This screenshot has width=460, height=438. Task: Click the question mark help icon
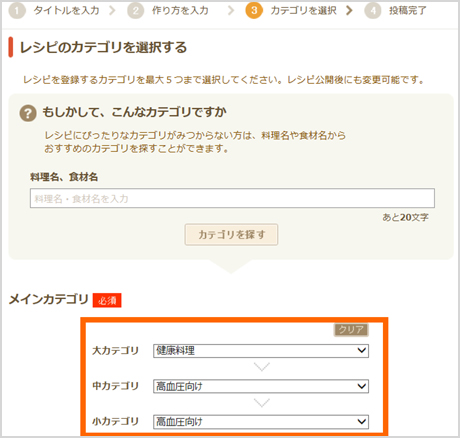point(28,113)
